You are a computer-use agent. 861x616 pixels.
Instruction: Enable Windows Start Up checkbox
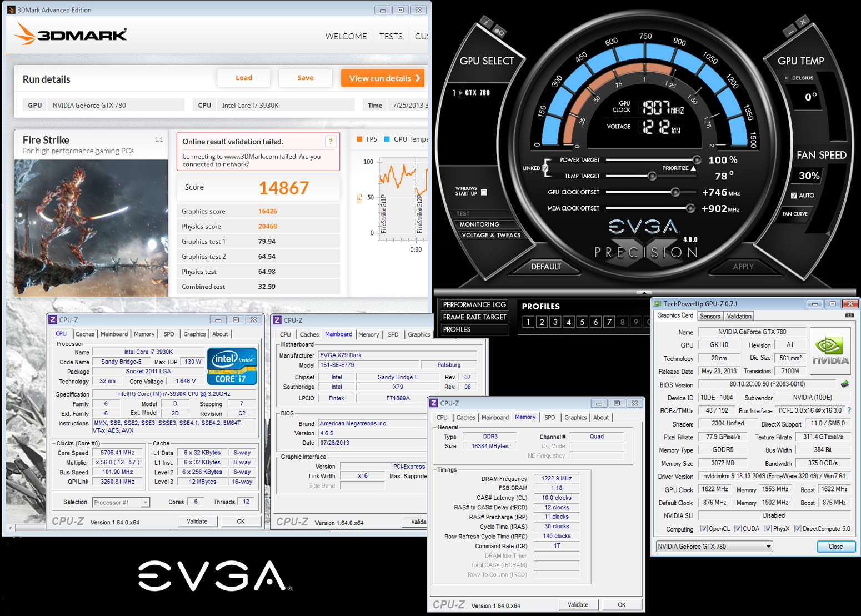[484, 192]
